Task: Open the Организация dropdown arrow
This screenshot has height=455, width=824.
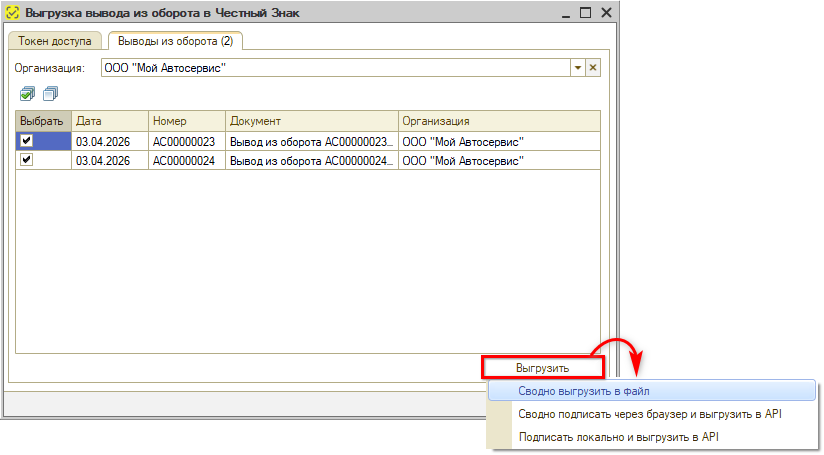Action: point(576,67)
